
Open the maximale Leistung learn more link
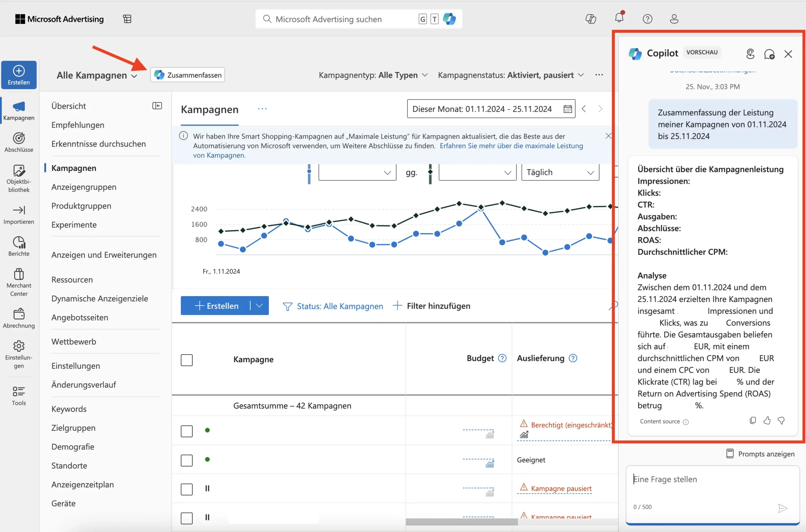point(511,146)
